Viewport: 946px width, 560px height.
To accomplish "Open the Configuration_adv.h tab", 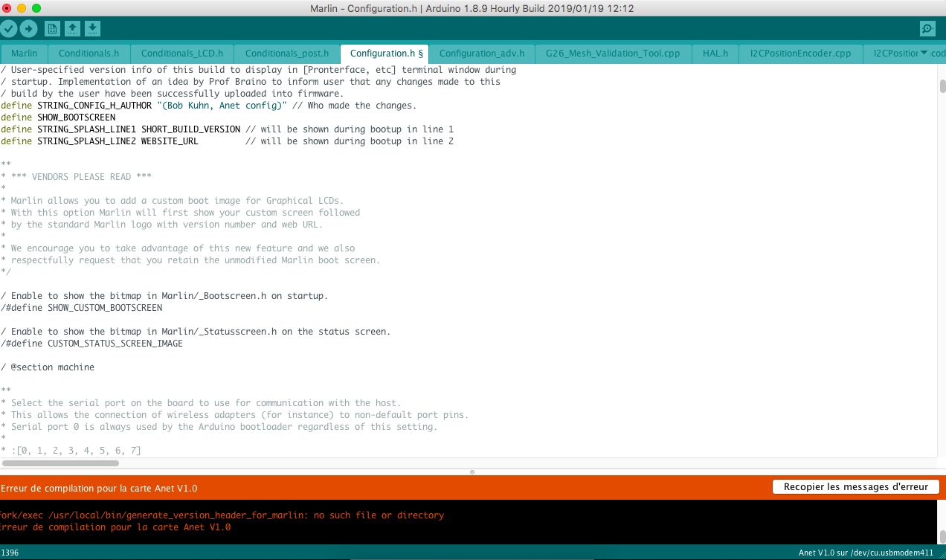I will (482, 54).
